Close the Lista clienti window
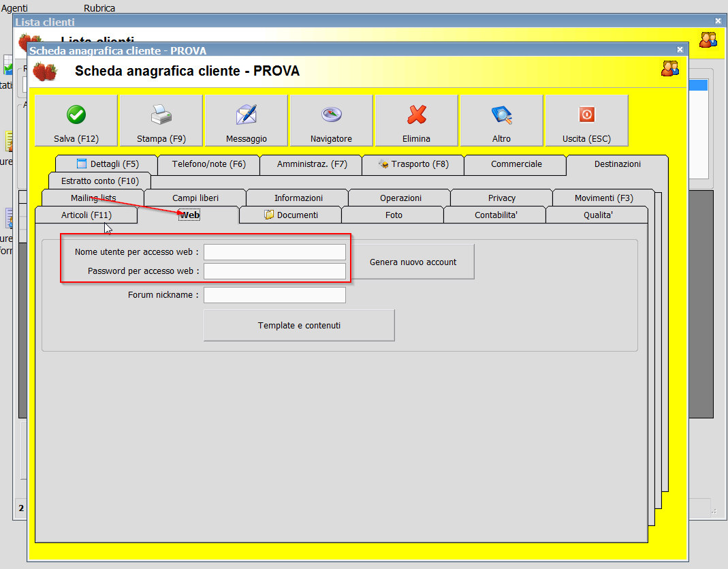The height and width of the screenshot is (569, 728). pyautogui.click(x=718, y=21)
